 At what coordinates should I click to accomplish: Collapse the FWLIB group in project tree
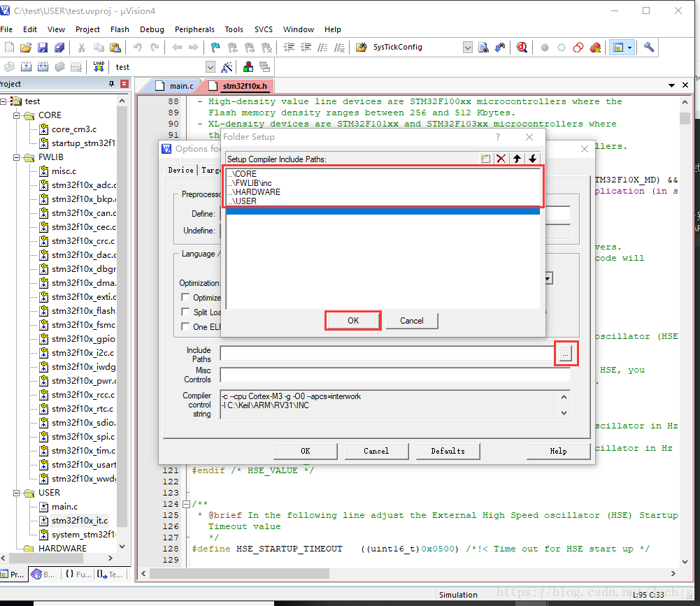tap(16, 157)
